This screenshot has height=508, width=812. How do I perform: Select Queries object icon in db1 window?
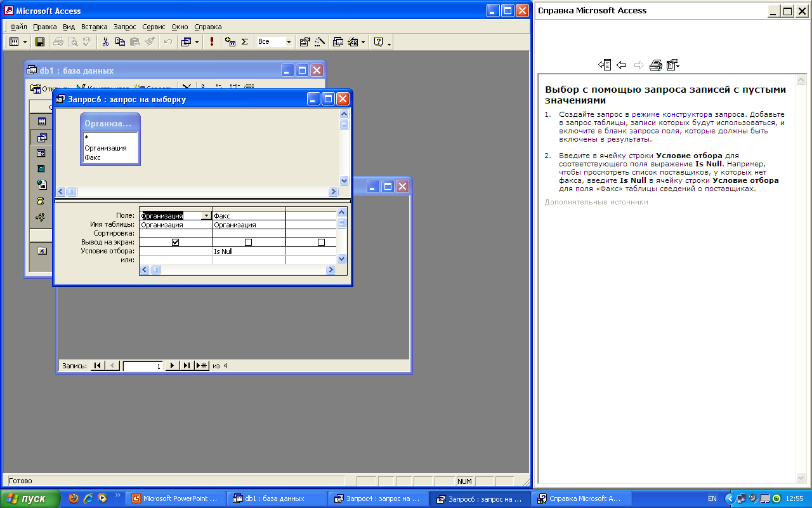click(41, 137)
